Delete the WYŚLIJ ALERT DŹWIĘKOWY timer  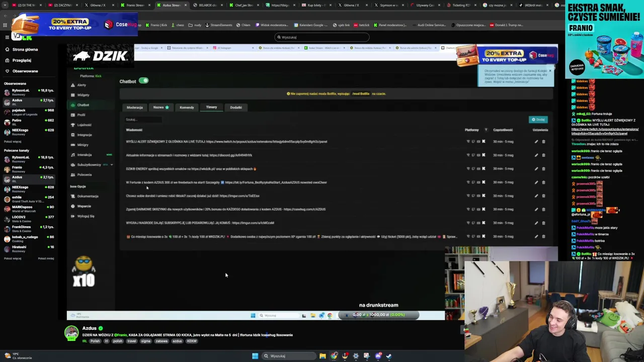pyautogui.click(x=543, y=142)
